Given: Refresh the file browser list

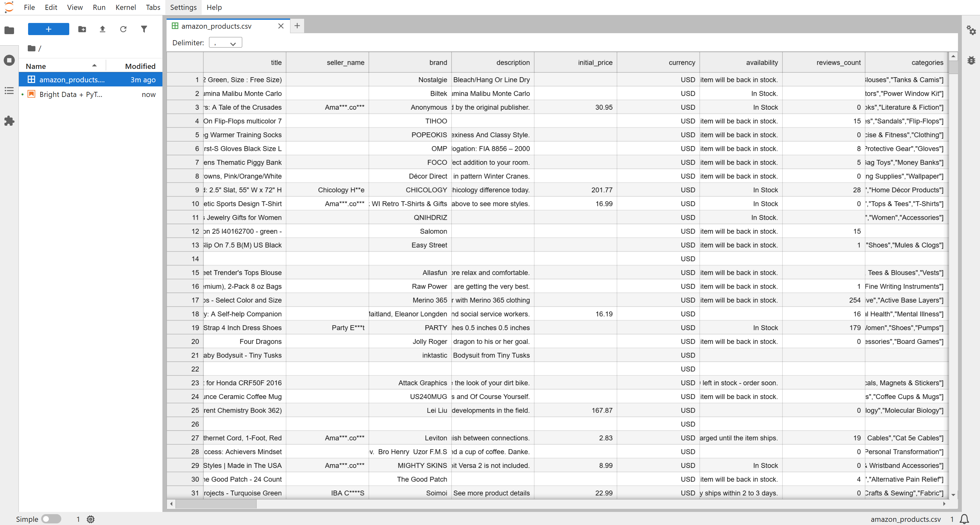Looking at the screenshot, I should 123,29.
